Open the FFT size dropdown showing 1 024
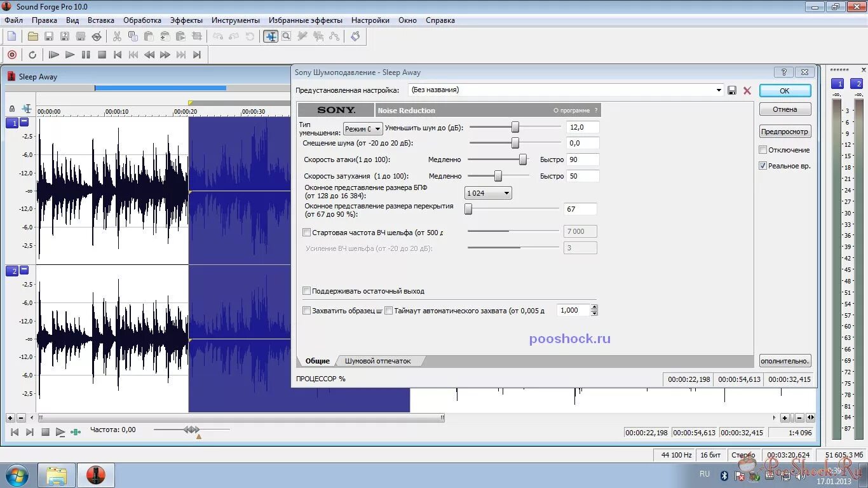 (506, 193)
